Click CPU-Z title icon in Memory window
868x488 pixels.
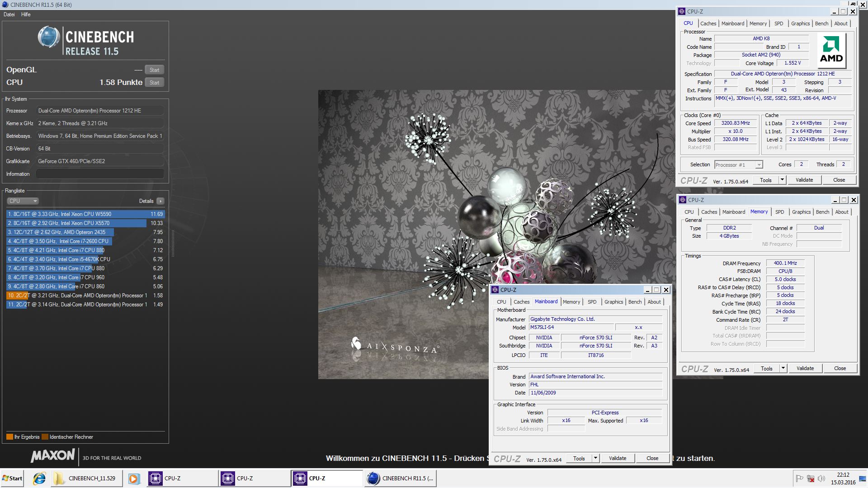683,200
